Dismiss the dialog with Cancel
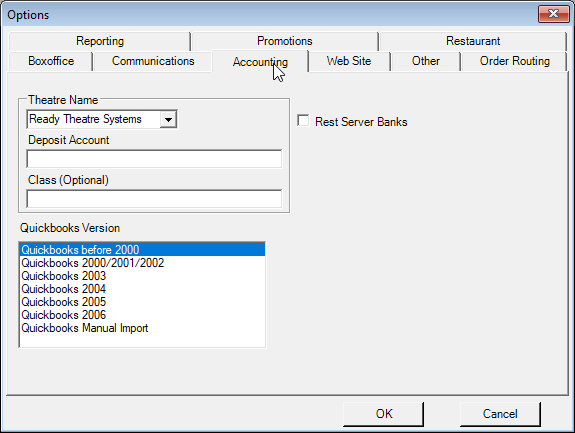The image size is (575, 433). (x=500, y=414)
